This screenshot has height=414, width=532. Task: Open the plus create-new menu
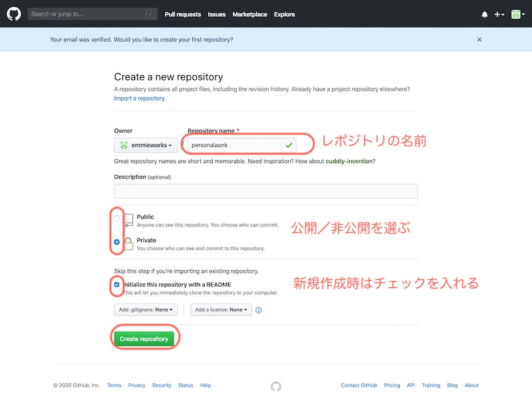[x=499, y=14]
